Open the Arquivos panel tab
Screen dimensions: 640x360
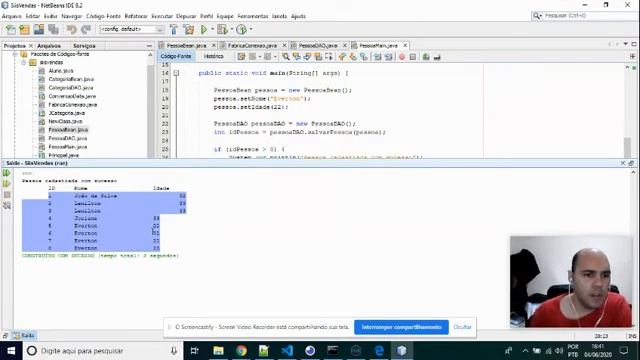coord(49,46)
